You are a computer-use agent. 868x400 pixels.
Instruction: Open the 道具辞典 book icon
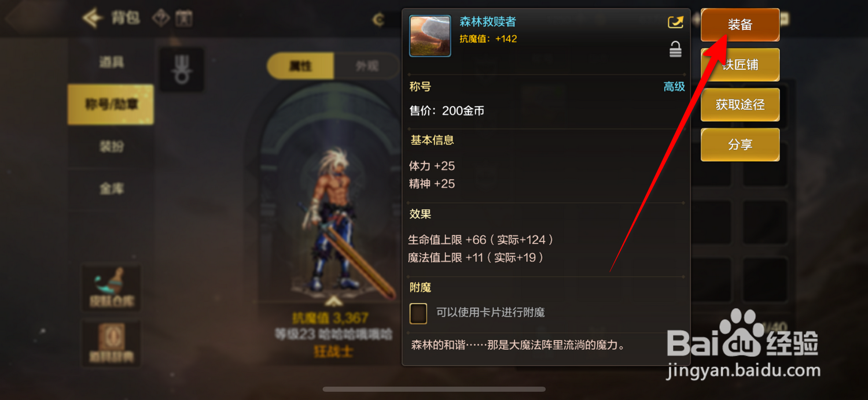tap(111, 342)
